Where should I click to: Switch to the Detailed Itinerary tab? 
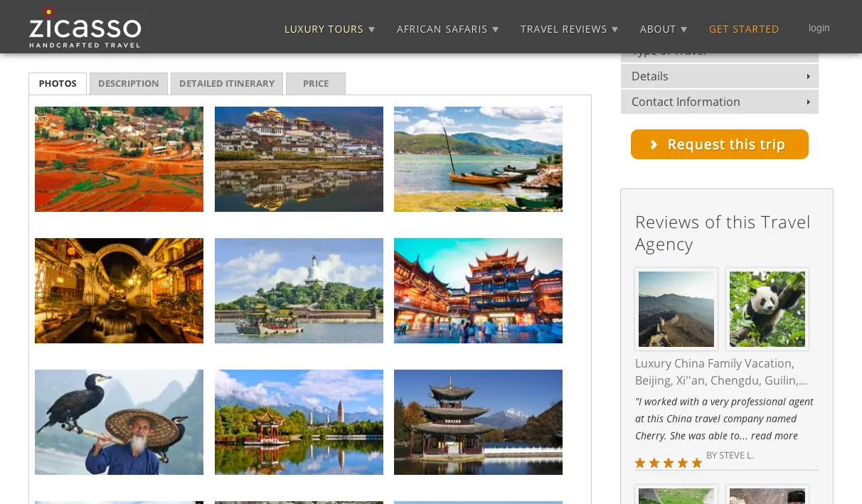coord(227,83)
